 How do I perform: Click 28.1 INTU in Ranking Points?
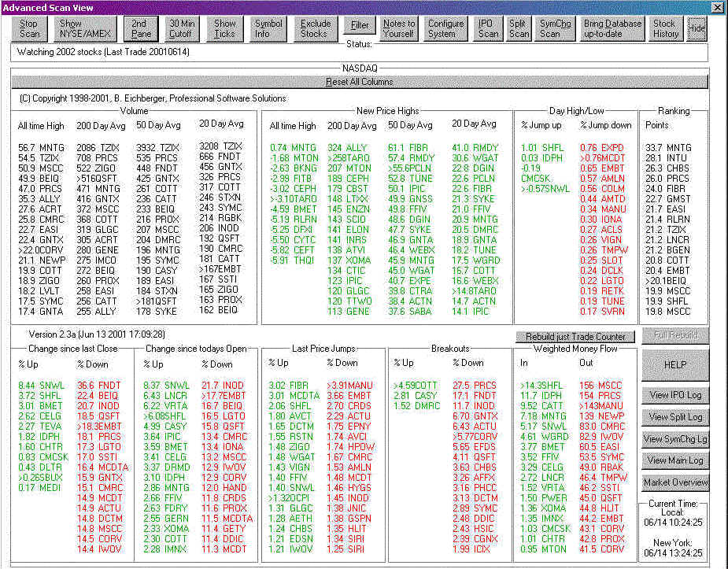(666, 158)
